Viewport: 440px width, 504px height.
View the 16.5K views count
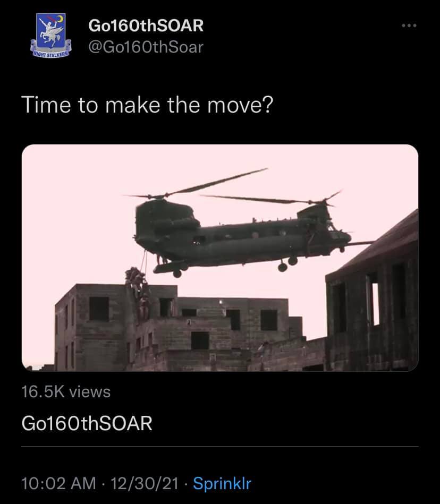(66, 392)
